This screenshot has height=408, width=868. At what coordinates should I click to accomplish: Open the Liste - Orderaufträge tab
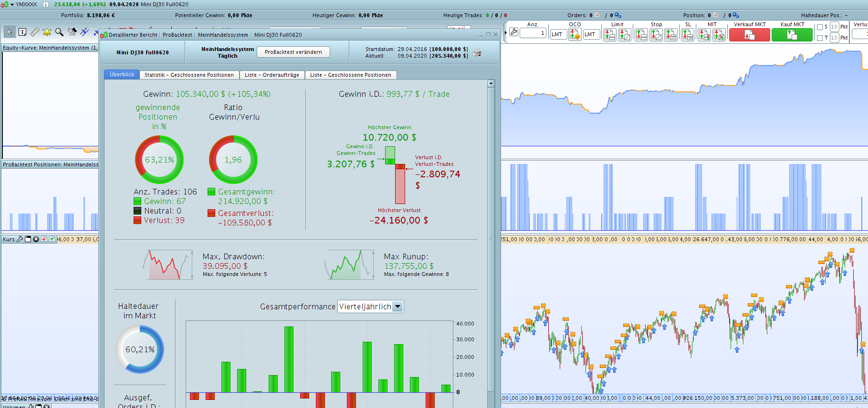(x=272, y=75)
